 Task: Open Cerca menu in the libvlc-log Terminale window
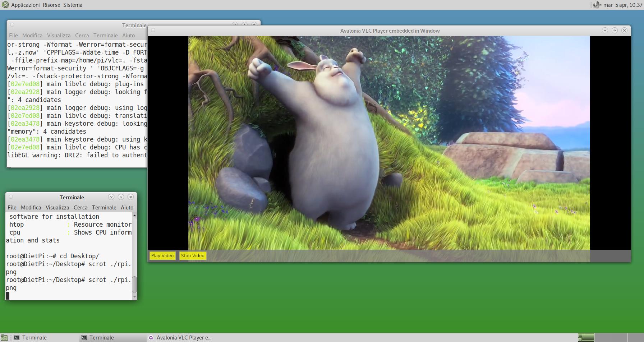[82, 35]
